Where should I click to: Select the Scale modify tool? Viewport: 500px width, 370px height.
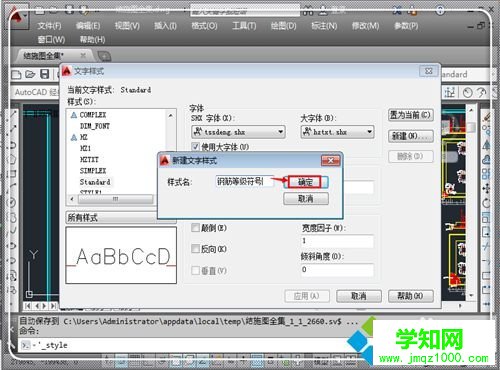486,218
